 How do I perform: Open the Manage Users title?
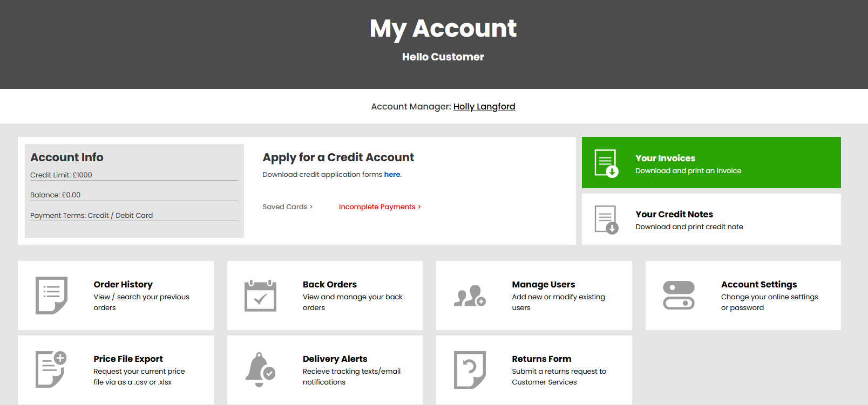(x=544, y=284)
